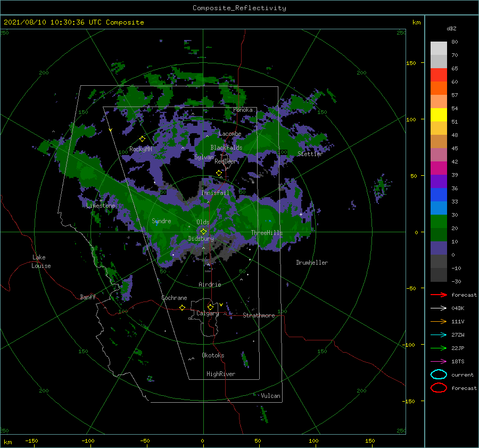Click the 18TS legend text
The image size is (479, 448).
pos(458,362)
